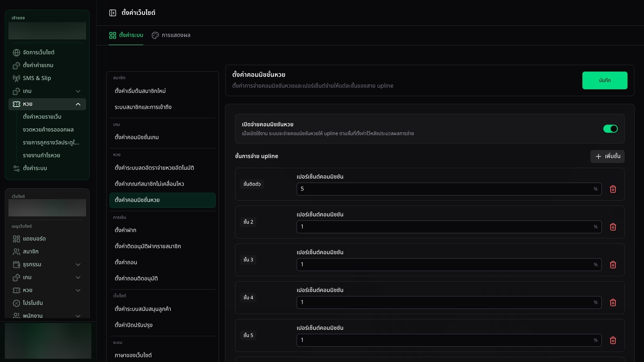Click the sidebar collapse icon beside ตั้งค่าเว็บไซต์
This screenshot has width=644, height=362.
[113, 13]
